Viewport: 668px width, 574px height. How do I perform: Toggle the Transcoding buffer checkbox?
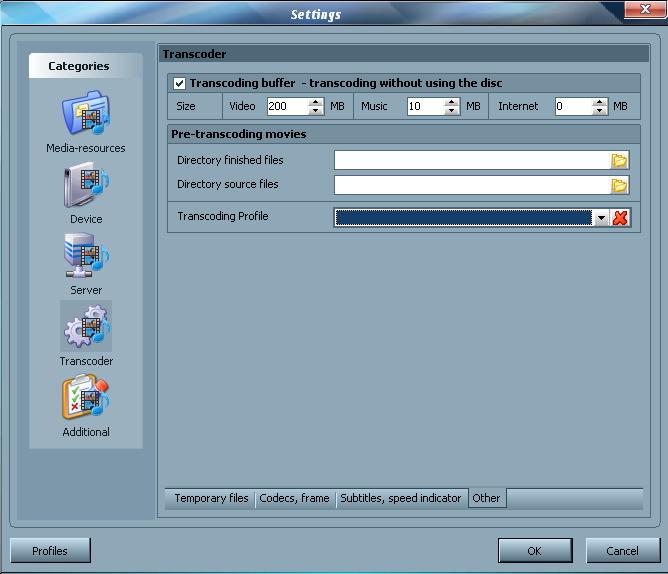pyautogui.click(x=179, y=83)
